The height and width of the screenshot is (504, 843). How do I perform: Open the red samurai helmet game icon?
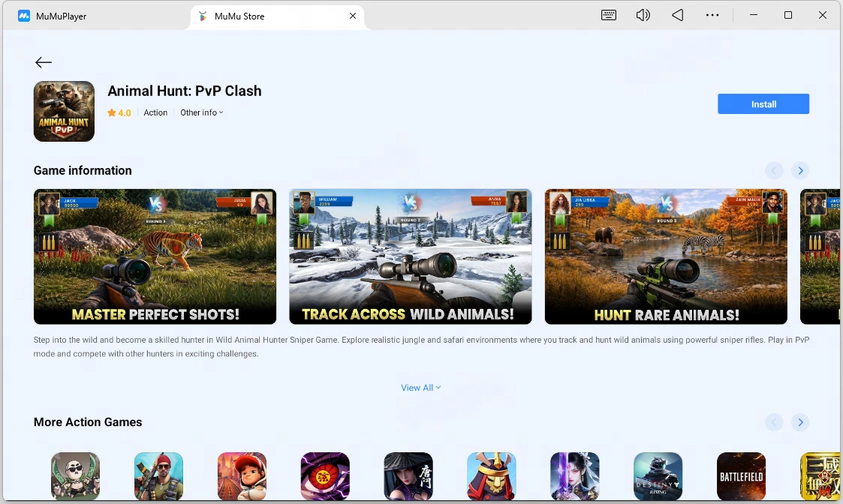(x=492, y=476)
